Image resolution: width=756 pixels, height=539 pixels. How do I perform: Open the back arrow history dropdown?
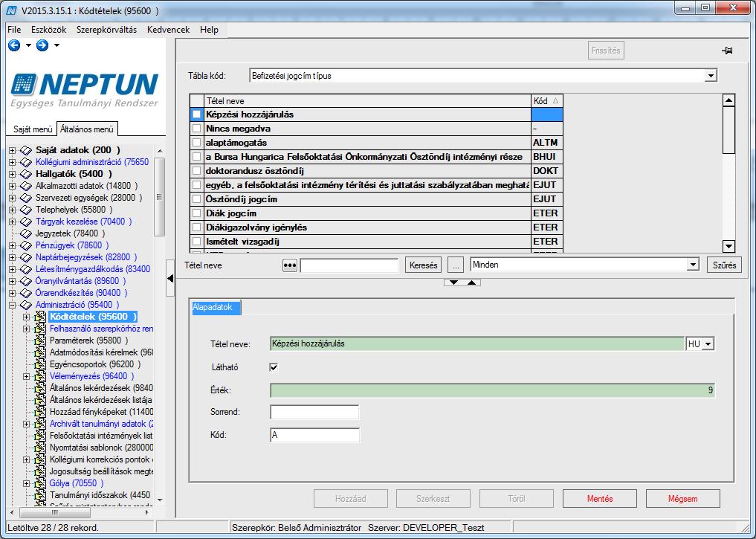coord(28,45)
